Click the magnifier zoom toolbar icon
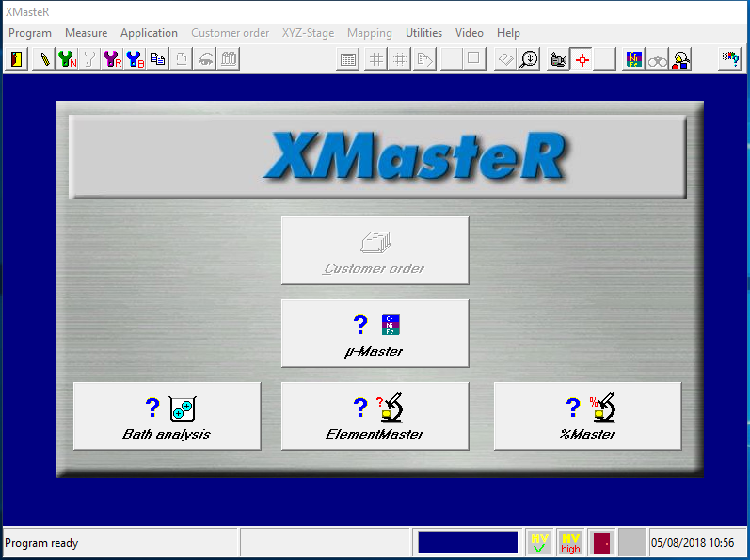The height and width of the screenshot is (560, 750). tap(529, 59)
